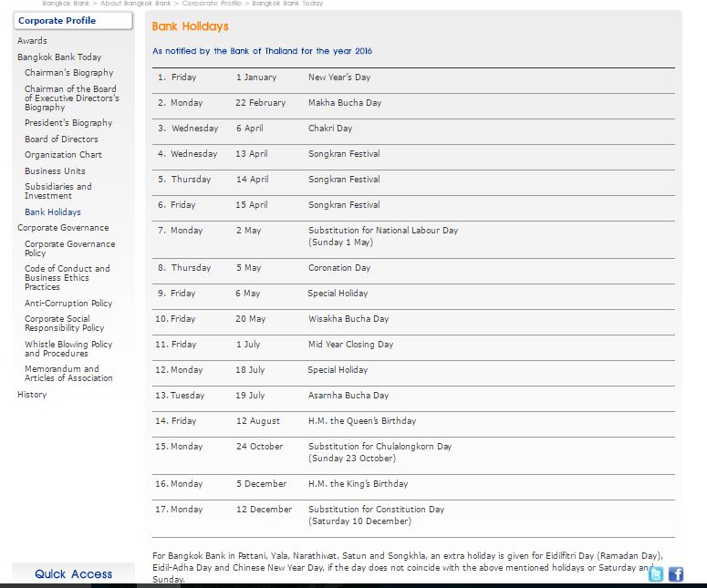Screen dimensions: 707x588
Task: Click '5 December' date cell
Action: (x=262, y=484)
